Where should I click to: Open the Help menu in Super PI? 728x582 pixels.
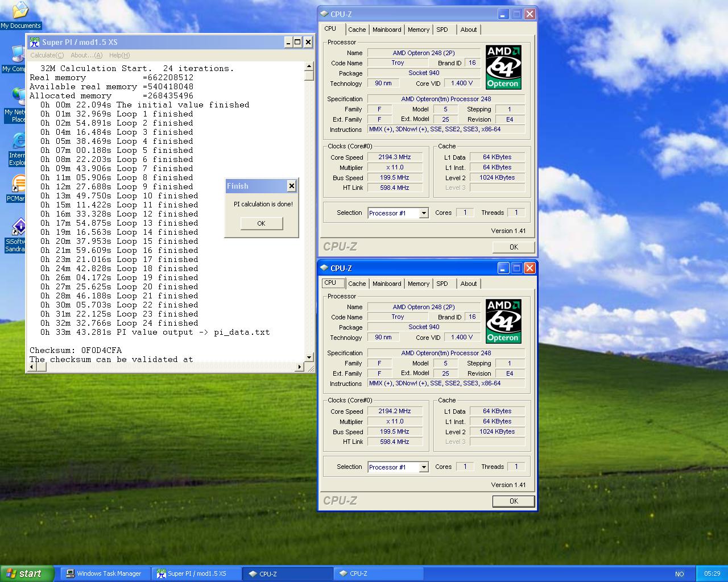coord(119,55)
